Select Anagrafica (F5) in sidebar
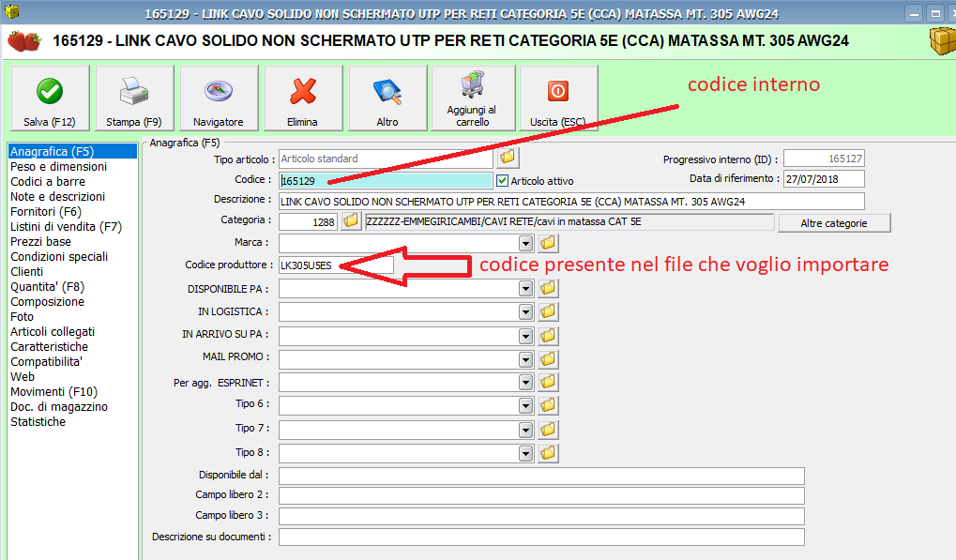This screenshot has height=560, width=956. pyautogui.click(x=72, y=151)
